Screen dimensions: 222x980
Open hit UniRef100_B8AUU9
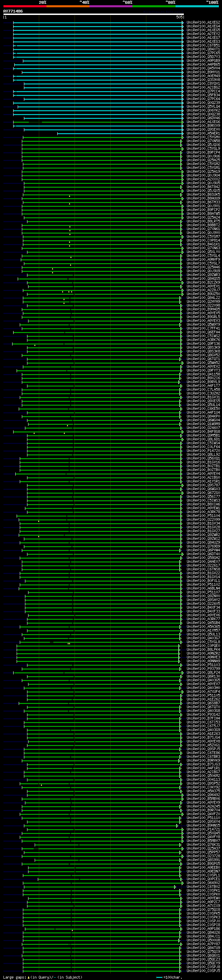(x=203, y=198)
